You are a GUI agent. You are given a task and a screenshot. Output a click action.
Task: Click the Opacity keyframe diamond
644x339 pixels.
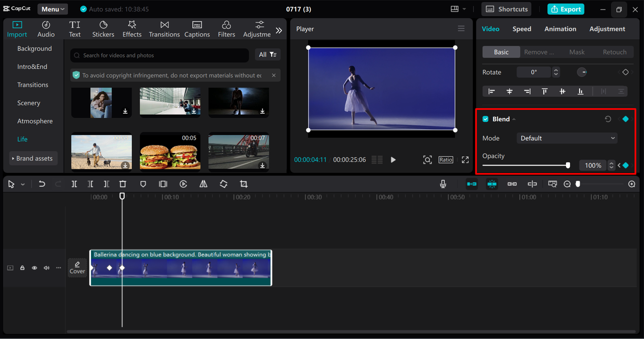click(625, 165)
